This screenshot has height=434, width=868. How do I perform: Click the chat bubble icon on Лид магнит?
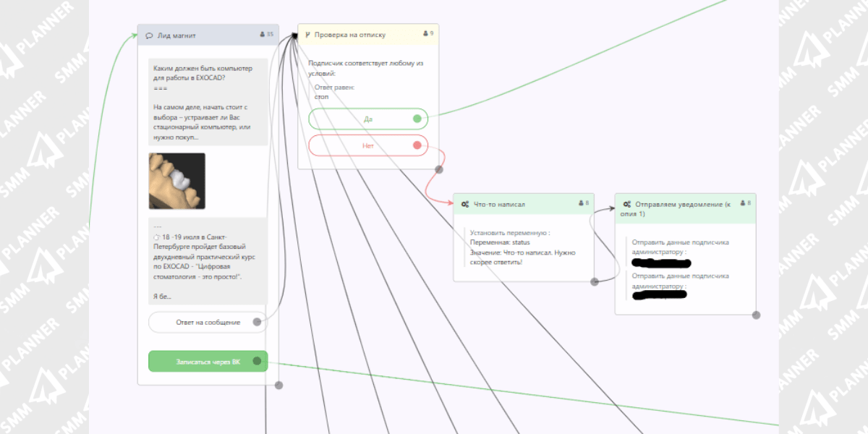pos(149,35)
